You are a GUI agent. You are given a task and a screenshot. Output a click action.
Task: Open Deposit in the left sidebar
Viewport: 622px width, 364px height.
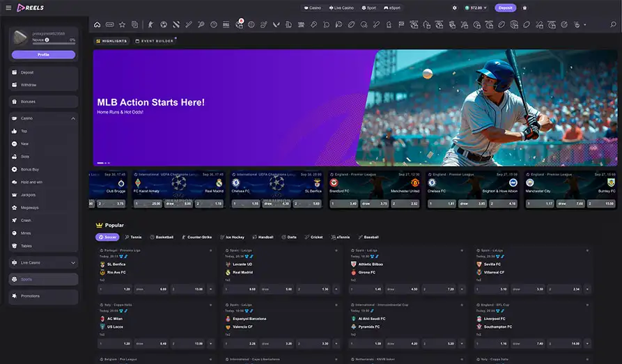coord(44,72)
